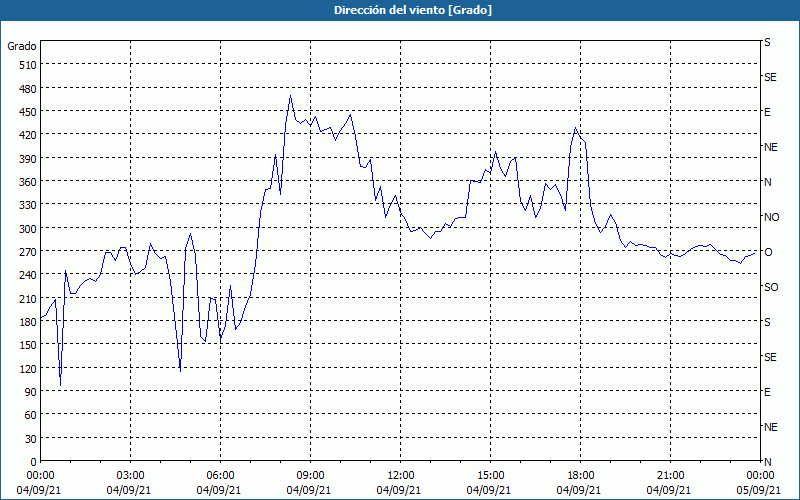Pick the 360 degree axis label
The width and height of the screenshot is (800, 500).
point(28,182)
